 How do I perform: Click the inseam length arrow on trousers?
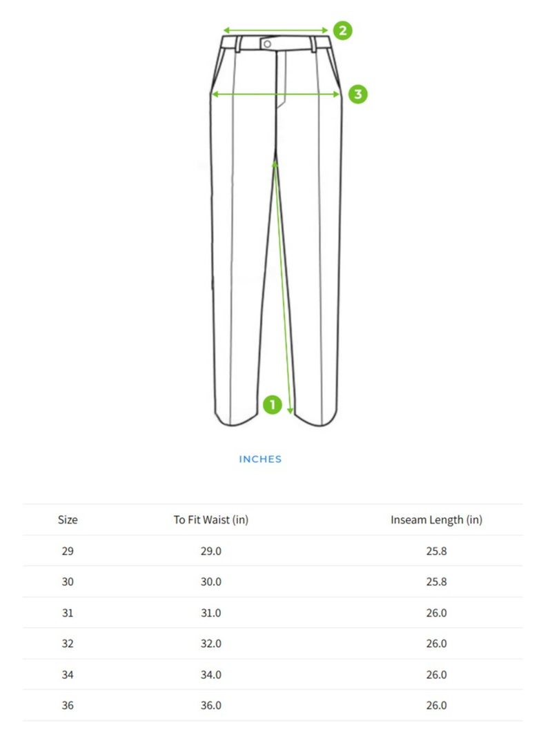[282, 287]
